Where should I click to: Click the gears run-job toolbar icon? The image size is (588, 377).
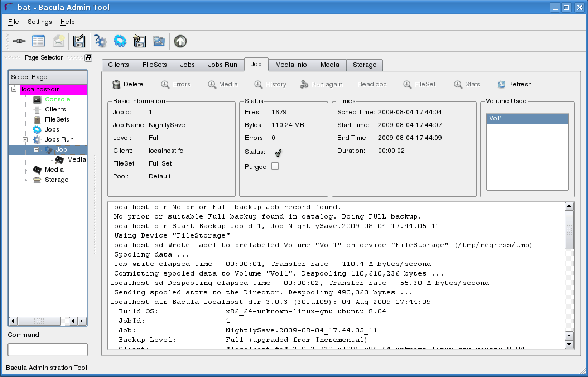[x=100, y=41]
